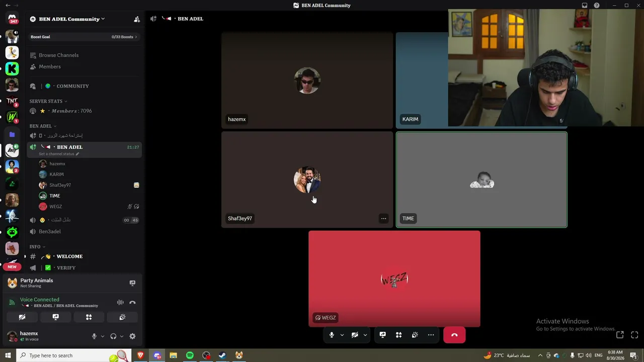Open the help icon in title bar

(x=597, y=6)
